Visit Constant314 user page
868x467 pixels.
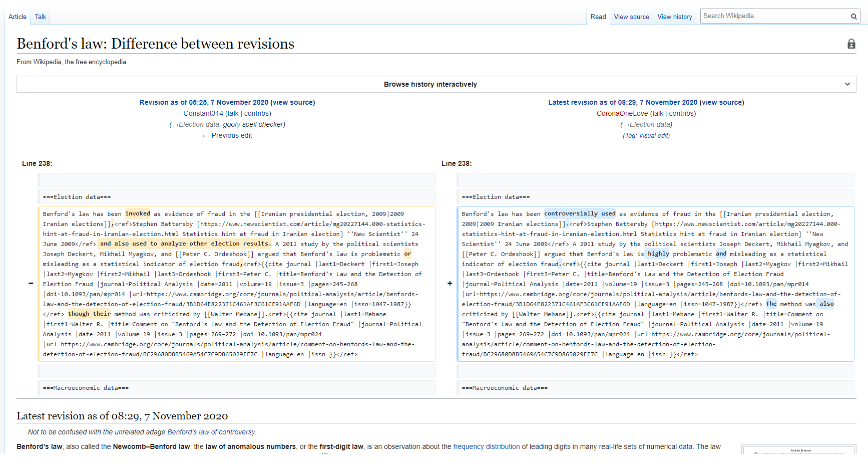click(203, 113)
